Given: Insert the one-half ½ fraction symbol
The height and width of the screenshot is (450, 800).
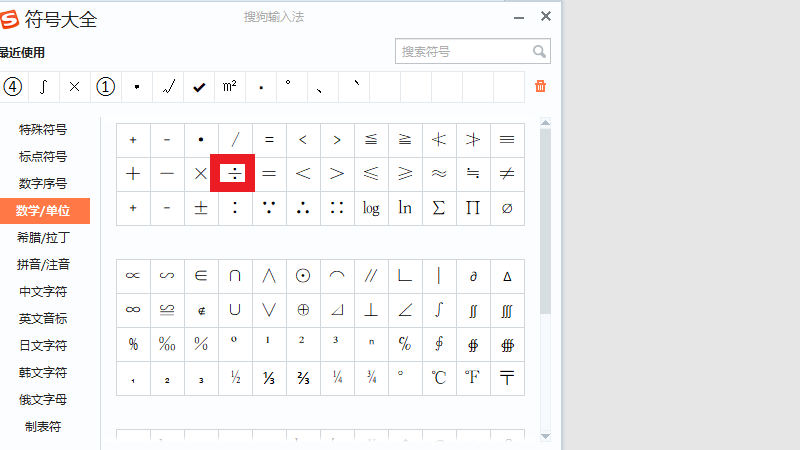Looking at the screenshot, I should pos(235,378).
